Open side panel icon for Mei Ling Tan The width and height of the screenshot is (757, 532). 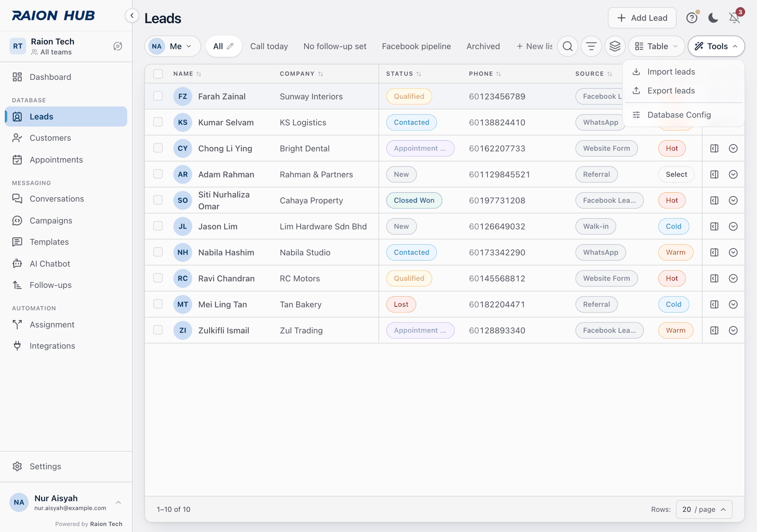(x=714, y=305)
